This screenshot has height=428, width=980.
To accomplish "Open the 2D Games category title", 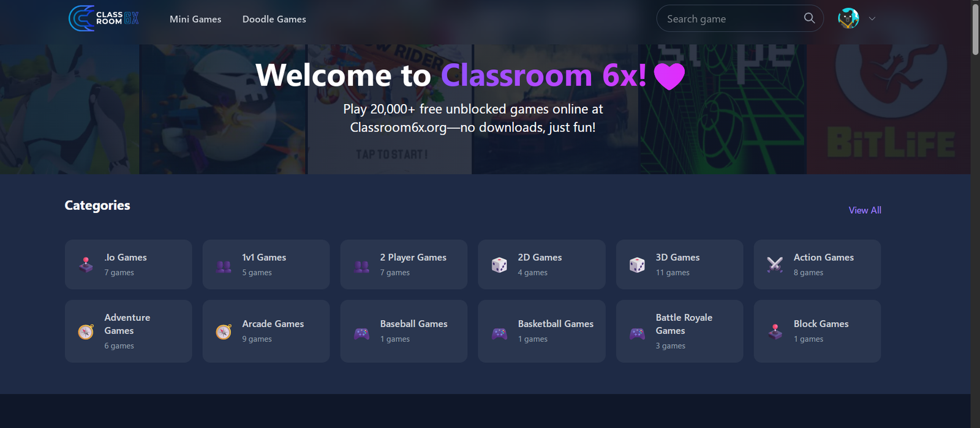I will click(x=540, y=257).
